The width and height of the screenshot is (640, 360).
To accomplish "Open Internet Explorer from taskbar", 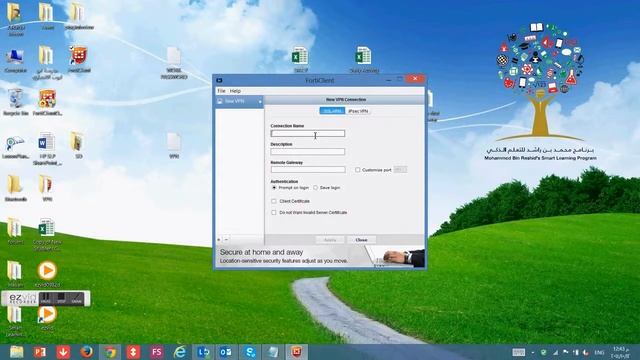I will [x=180, y=352].
